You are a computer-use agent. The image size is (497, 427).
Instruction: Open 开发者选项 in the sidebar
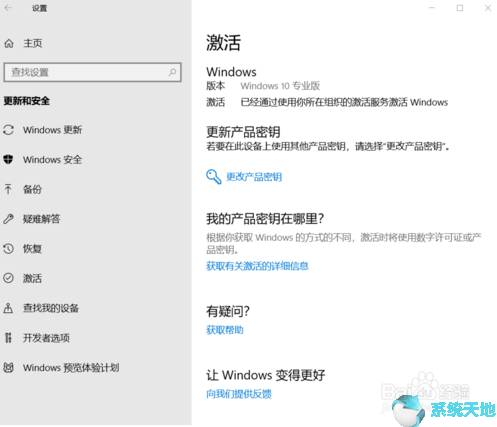tap(46, 338)
